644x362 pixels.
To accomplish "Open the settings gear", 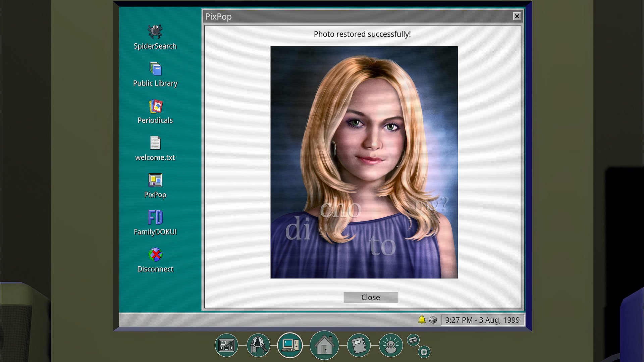I will [424, 352].
